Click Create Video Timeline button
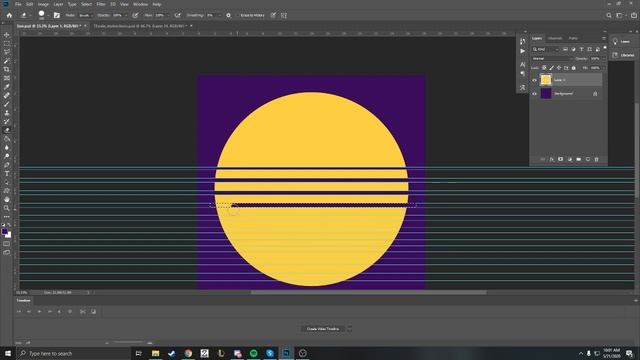Viewport: 640px width, 360px height. (322, 329)
